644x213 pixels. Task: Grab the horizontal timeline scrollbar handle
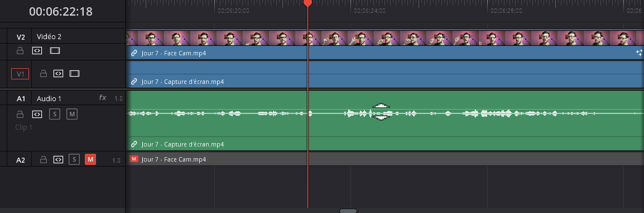tap(348, 211)
